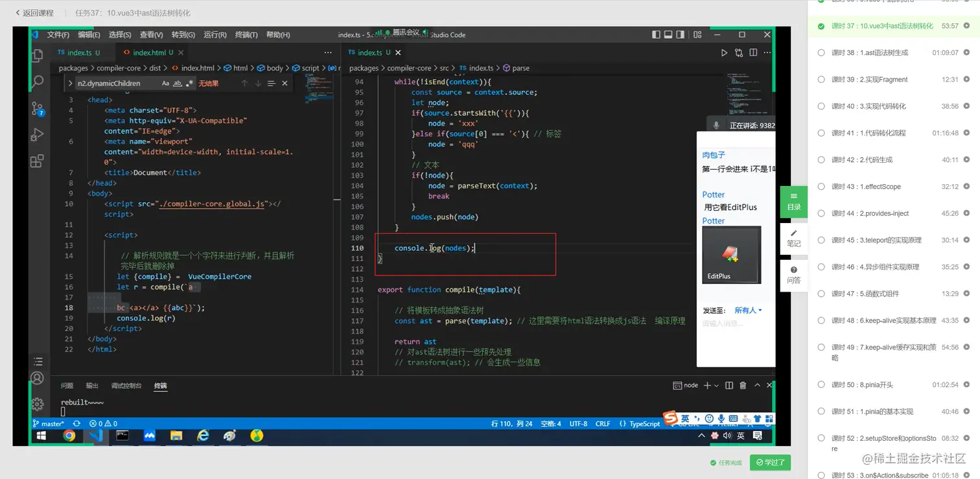Screen dimensions: 980x479
Task: Click the Windows Start button
Action: point(41,436)
